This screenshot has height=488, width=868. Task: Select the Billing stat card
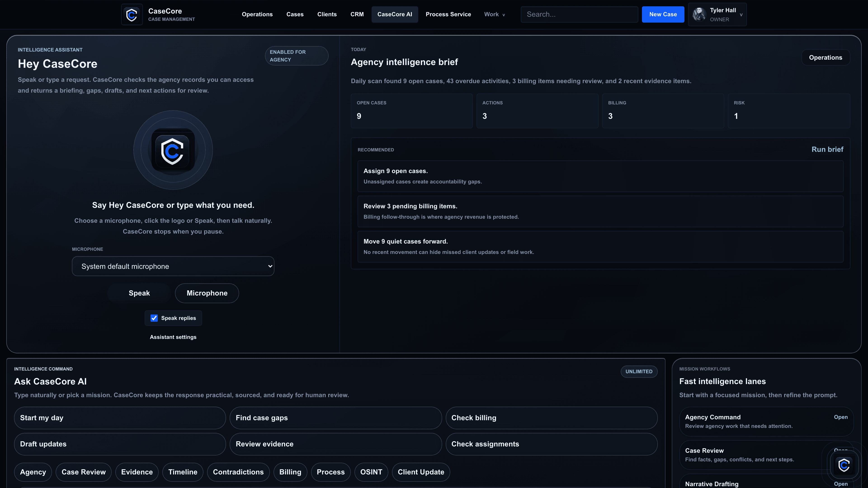coord(663,111)
